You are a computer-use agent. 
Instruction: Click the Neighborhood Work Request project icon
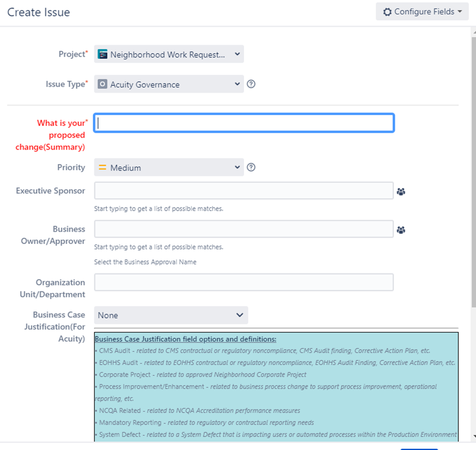[103, 54]
